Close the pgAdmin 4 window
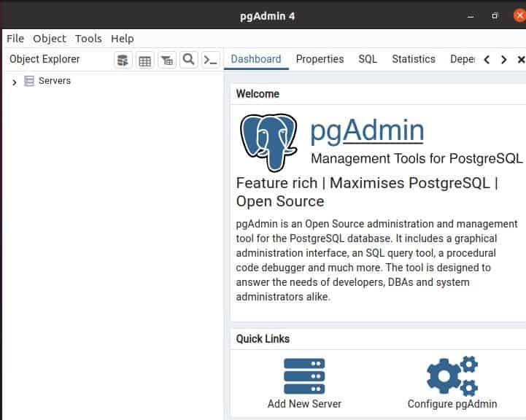 pos(519,16)
